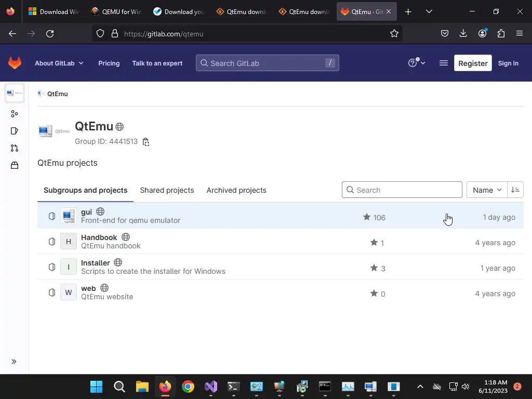Open the Firefox extensions icon
Viewport: 532px width, 399px height.
[501, 34]
